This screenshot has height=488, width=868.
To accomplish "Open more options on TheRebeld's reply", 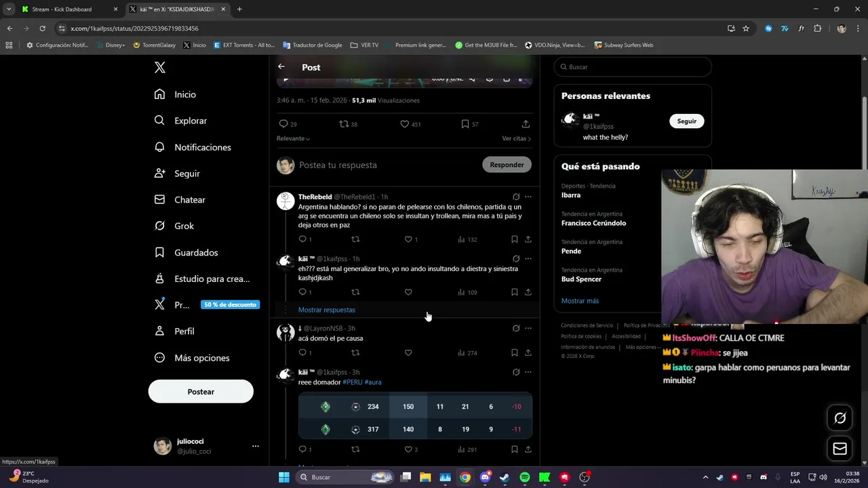I will click(x=528, y=197).
